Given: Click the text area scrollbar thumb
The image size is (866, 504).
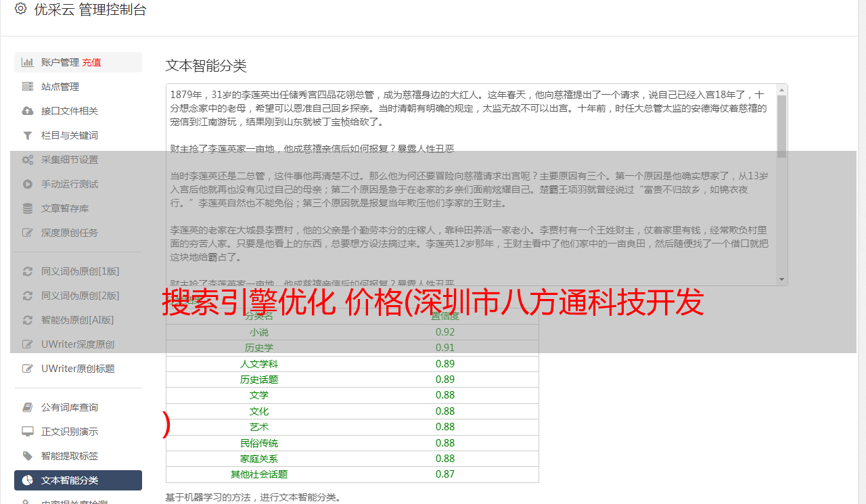Looking at the screenshot, I should pyautogui.click(x=782, y=127).
